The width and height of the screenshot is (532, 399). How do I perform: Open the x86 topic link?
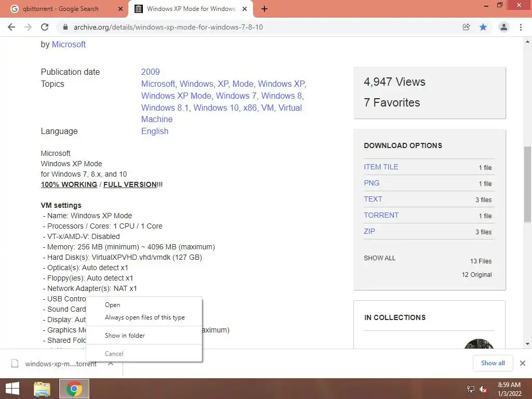(250, 108)
